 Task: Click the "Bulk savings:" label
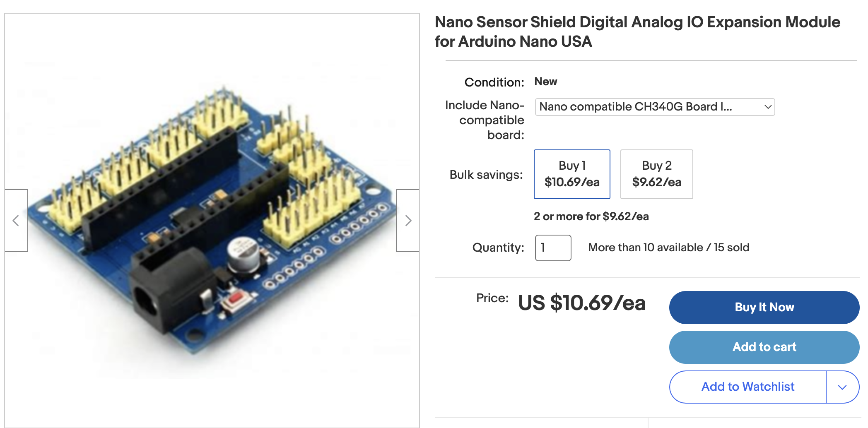coord(486,175)
